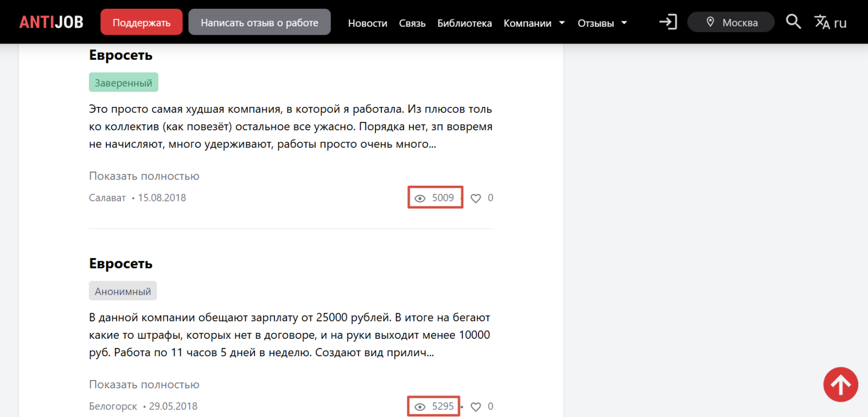Viewport: 868px width, 417px height.
Task: Open the Новости menu item
Action: point(367,23)
